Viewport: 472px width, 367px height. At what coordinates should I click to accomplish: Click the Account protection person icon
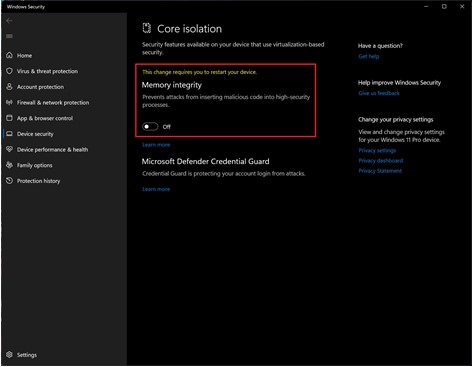(9, 87)
